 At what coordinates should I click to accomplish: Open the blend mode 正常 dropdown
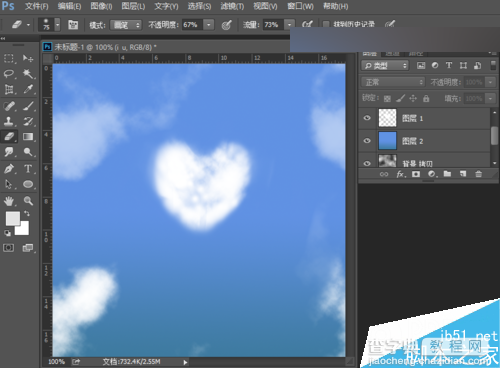tap(393, 82)
